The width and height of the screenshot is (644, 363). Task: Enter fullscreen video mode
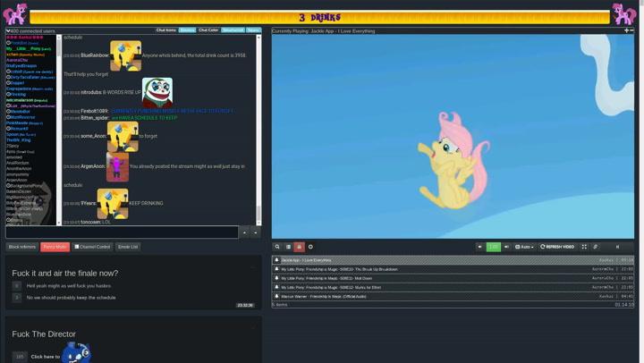(584, 247)
